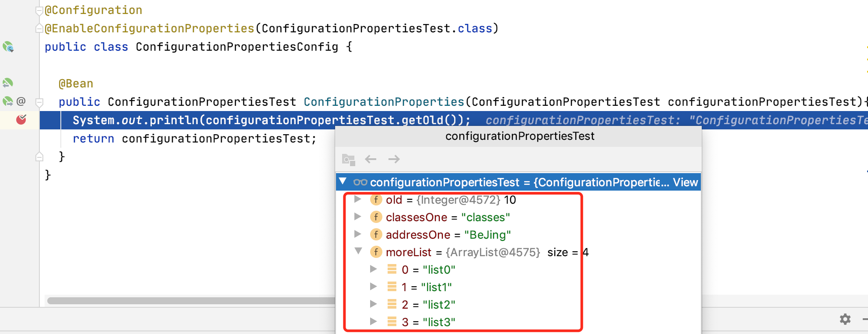
Task: Click the parameter name configurationPropertiesTest in the method signature
Action: tap(762, 102)
